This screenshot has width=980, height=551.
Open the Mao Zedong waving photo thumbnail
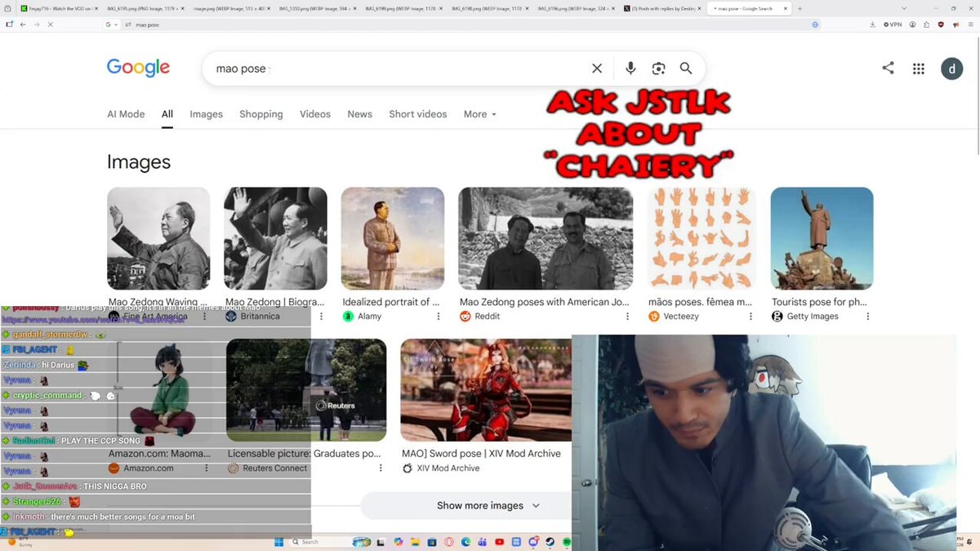point(158,238)
